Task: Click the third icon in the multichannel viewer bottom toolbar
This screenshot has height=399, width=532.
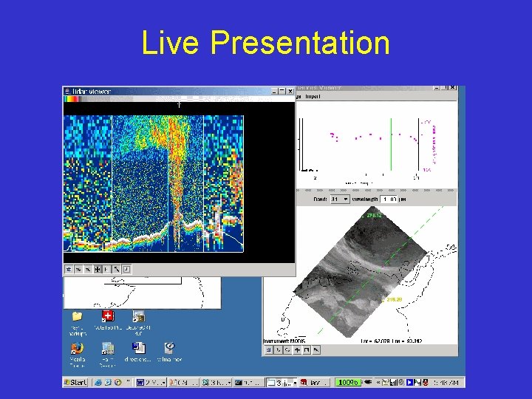Action: 287,349
